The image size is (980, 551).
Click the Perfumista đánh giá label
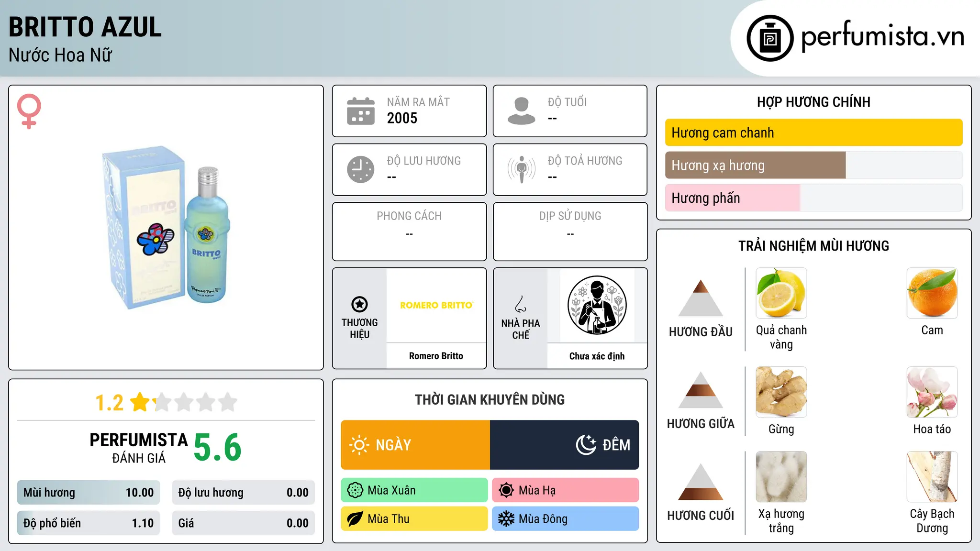pos(139,448)
